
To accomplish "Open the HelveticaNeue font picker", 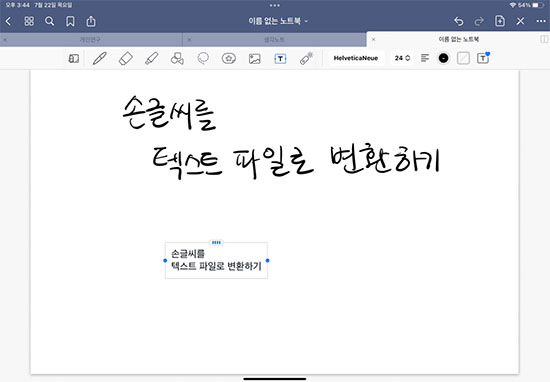I will click(x=356, y=58).
